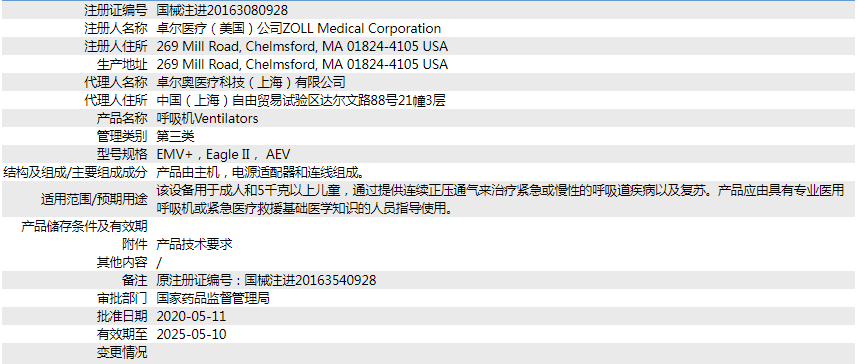Click the 产品储存条件及有效期 row label

coord(84,226)
